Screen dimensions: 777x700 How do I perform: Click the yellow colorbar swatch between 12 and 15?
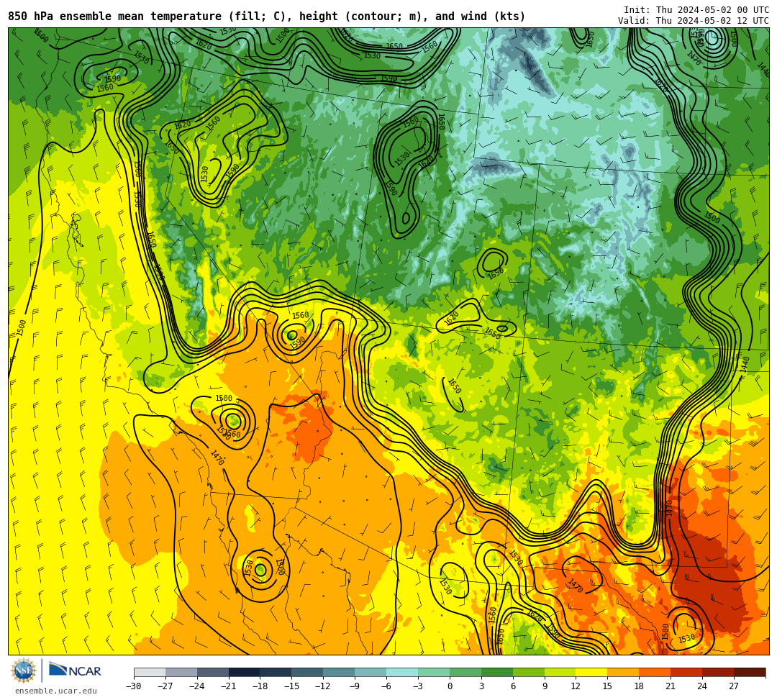pyautogui.click(x=591, y=672)
